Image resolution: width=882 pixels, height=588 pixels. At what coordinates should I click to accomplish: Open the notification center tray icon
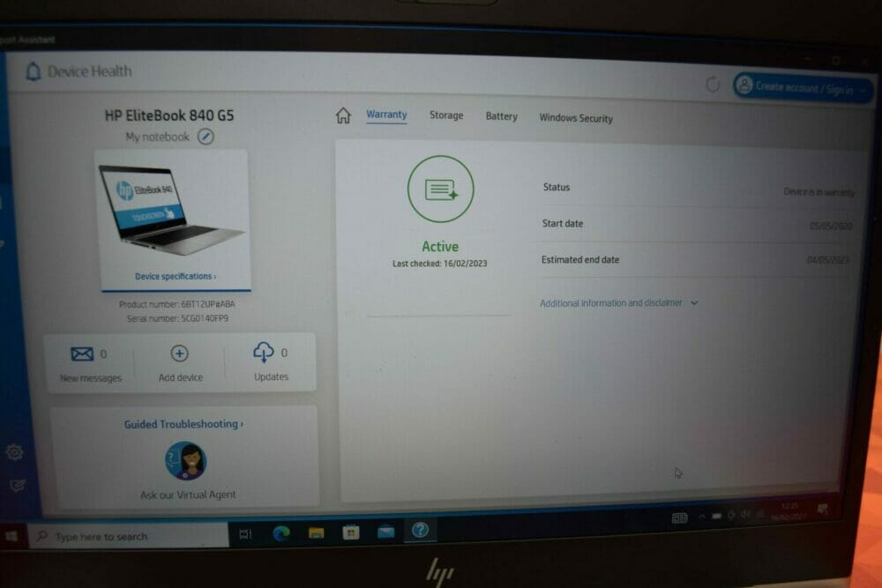click(x=822, y=510)
